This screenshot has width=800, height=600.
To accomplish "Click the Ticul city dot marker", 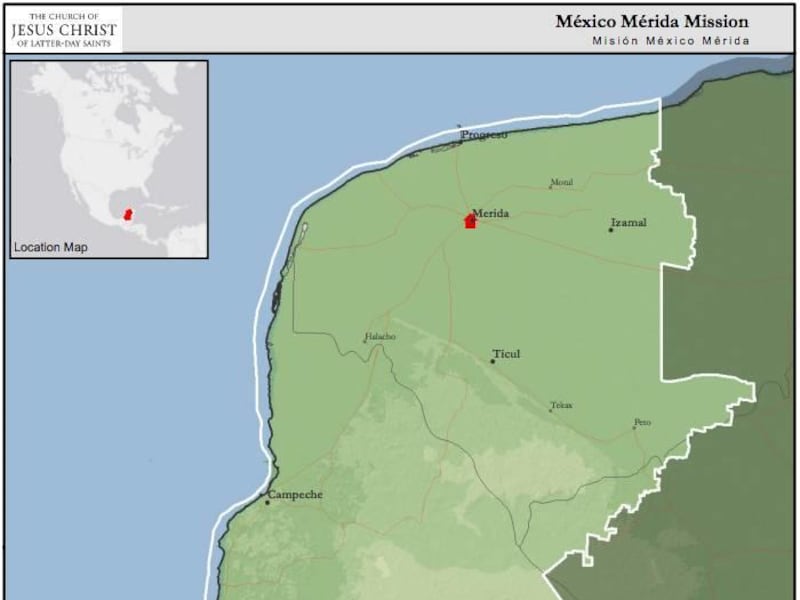I will [x=492, y=361].
